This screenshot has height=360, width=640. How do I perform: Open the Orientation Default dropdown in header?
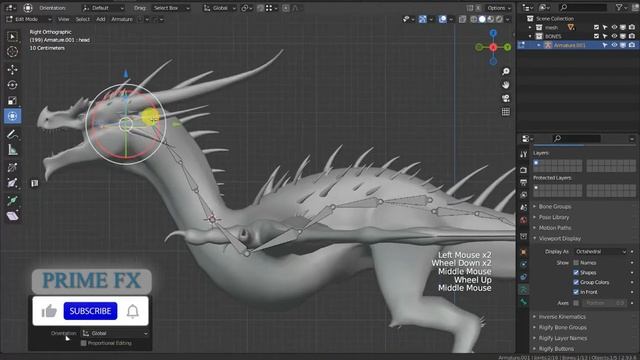pyautogui.click(x=103, y=8)
